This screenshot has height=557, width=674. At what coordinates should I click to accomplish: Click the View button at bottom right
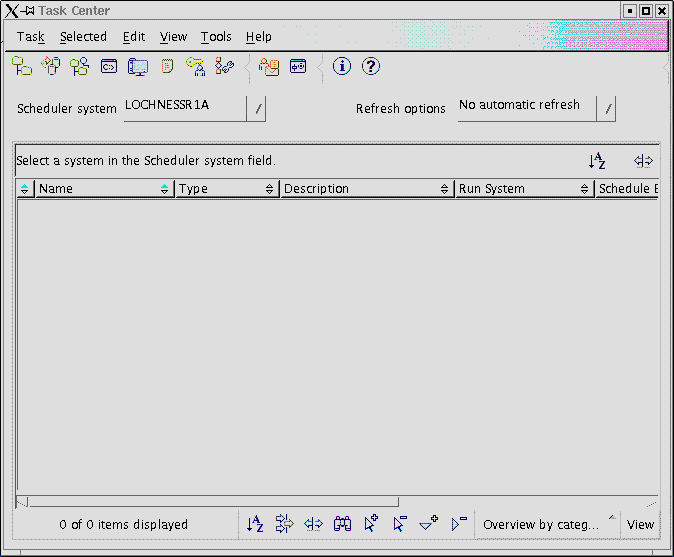[640, 524]
